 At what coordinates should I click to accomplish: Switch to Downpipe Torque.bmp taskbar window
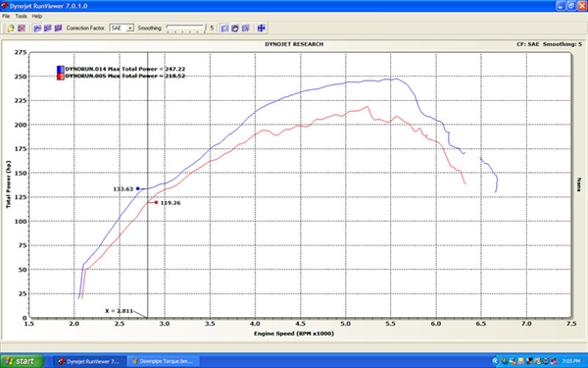164,361
